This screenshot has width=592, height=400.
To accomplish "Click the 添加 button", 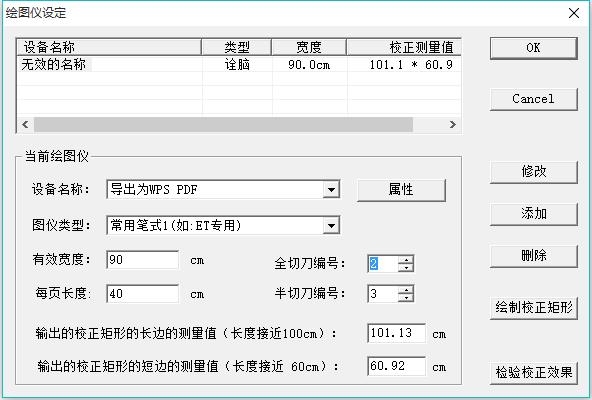I will click(533, 214).
